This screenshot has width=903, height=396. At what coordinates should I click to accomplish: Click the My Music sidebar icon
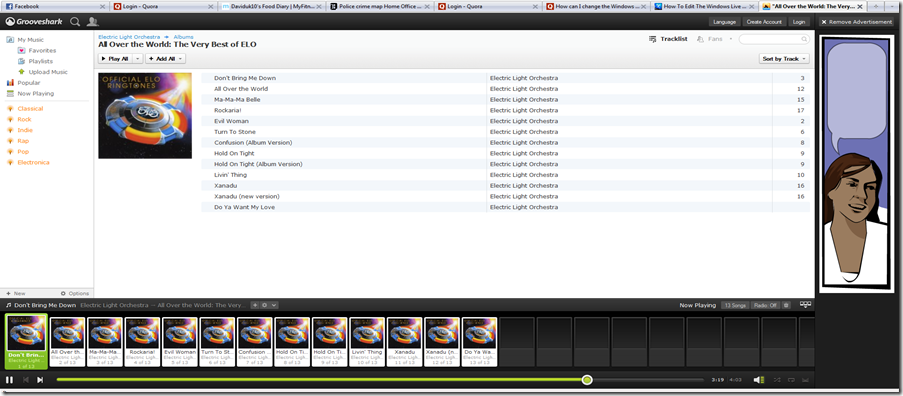tap(10, 40)
